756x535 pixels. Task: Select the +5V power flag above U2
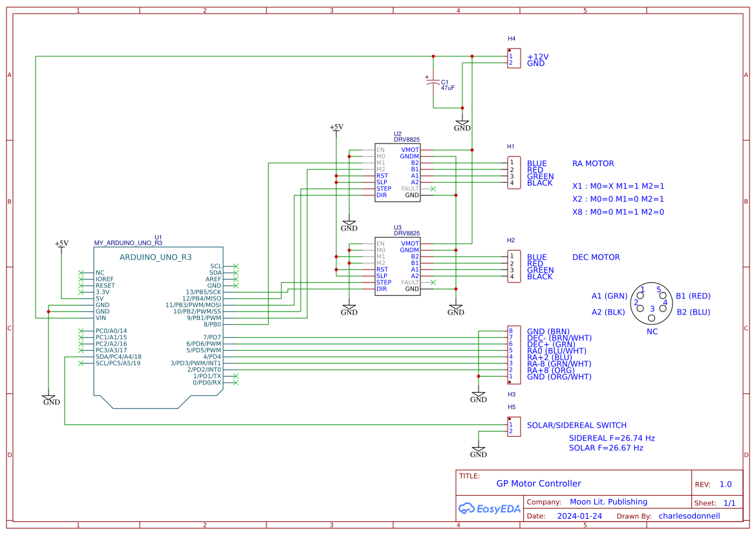tap(338, 129)
